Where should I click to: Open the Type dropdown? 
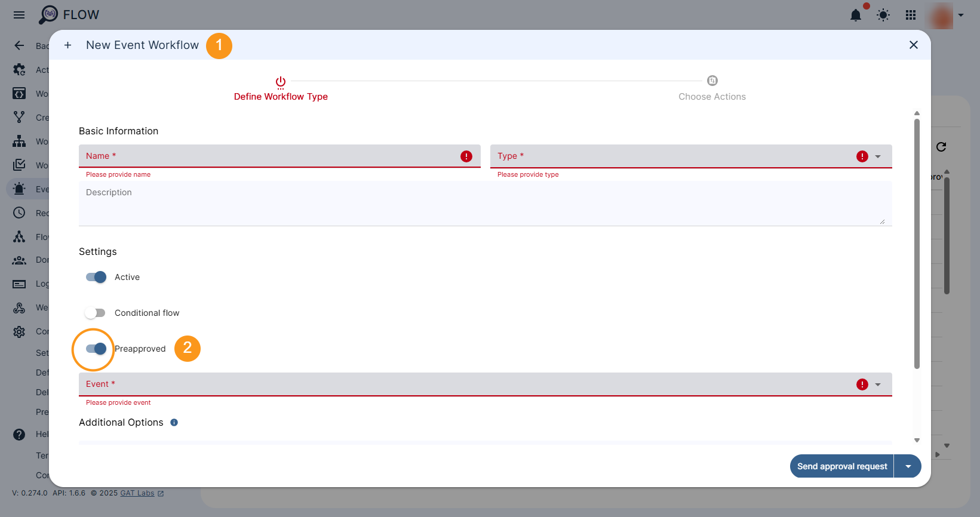[x=877, y=156]
